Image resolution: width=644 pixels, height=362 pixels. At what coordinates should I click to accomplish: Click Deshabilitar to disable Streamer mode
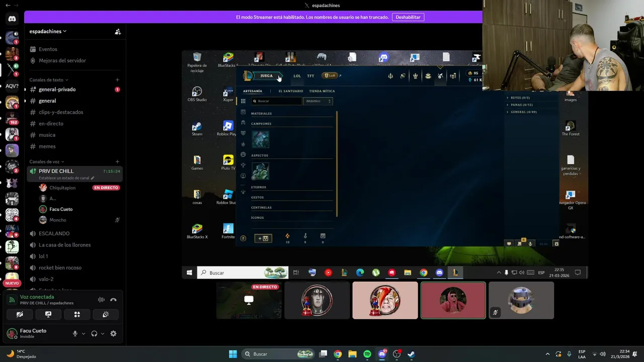(x=408, y=17)
